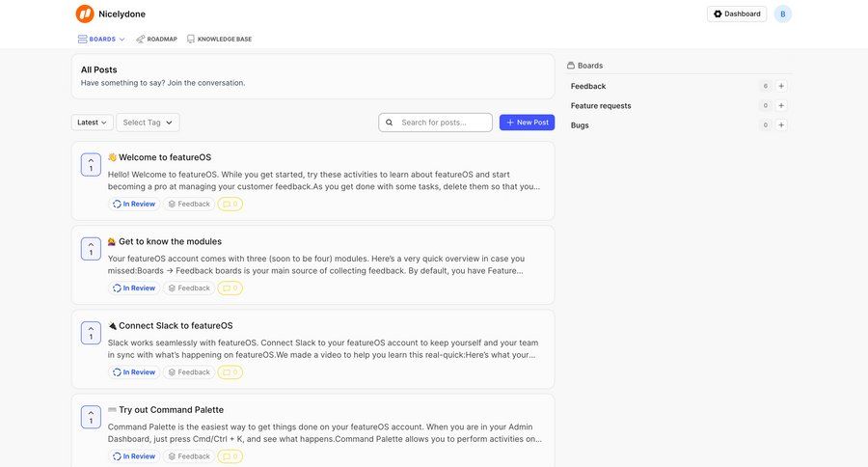Add a post to Bugs board with plus

(781, 124)
